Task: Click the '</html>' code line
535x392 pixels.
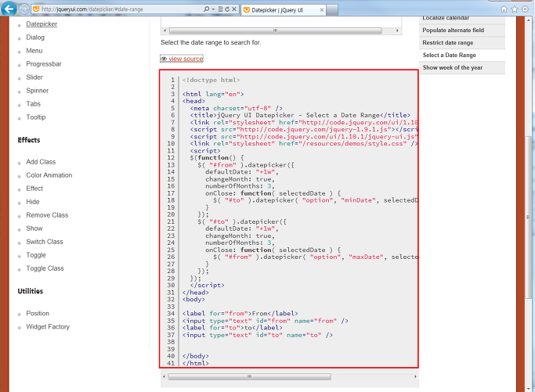Action: (196, 363)
